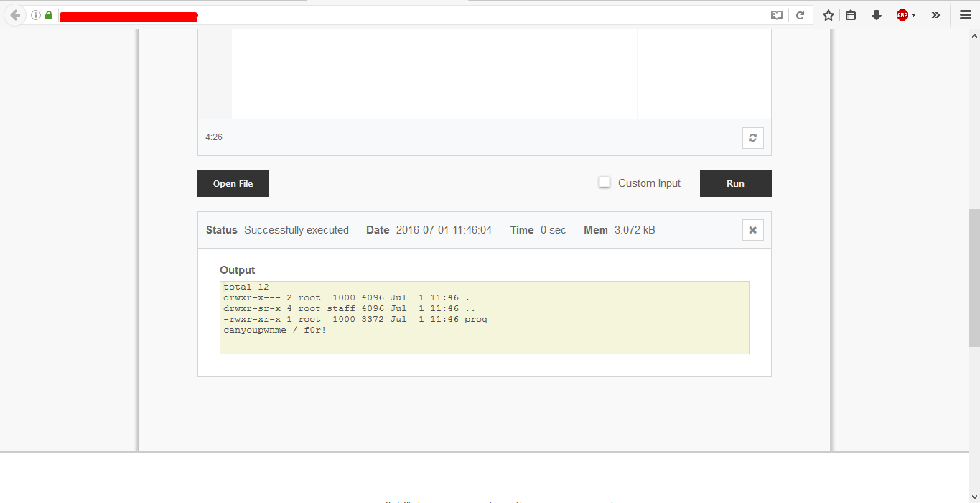The width and height of the screenshot is (980, 503).
Task: Click the green padlock security icon
Action: point(49,15)
